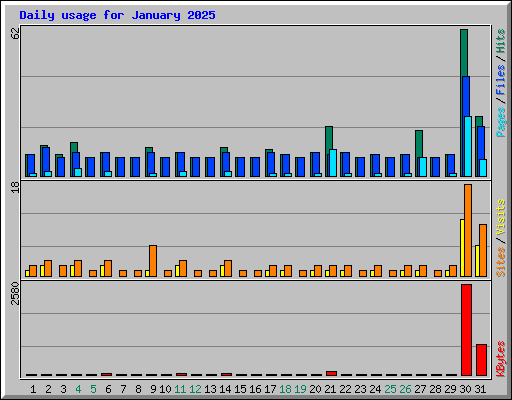Click the 18 visits scale value
This screenshot has height=400, width=512.
click(x=16, y=187)
